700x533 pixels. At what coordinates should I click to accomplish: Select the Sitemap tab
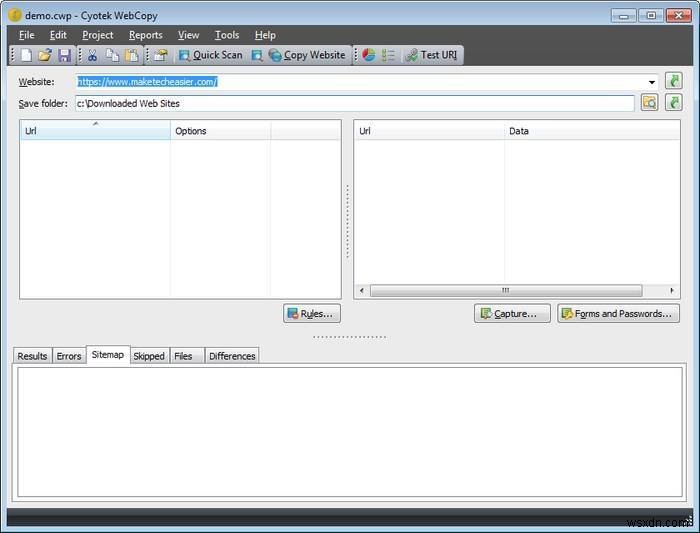(x=108, y=354)
